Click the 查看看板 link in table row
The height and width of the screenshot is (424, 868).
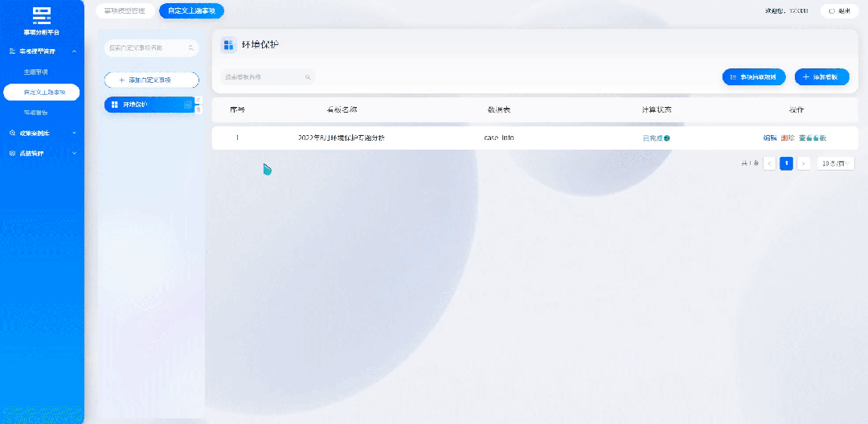click(812, 138)
